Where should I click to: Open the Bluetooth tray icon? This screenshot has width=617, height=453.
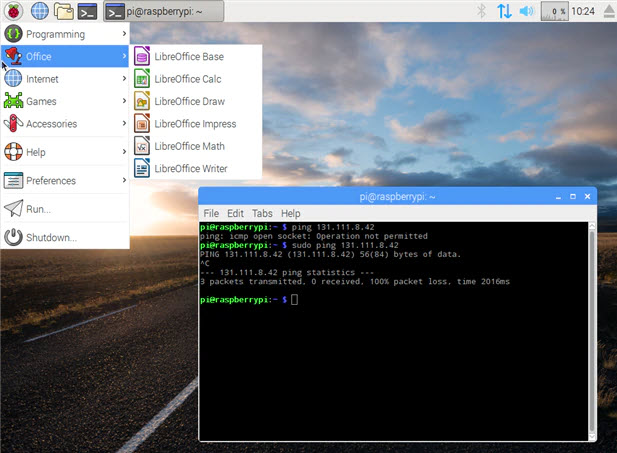point(481,11)
